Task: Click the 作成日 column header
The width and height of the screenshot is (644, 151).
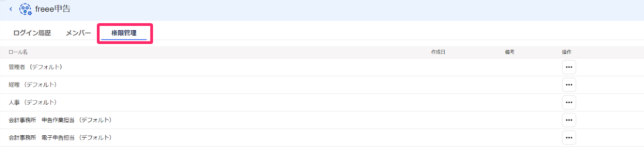Action: 438,52
